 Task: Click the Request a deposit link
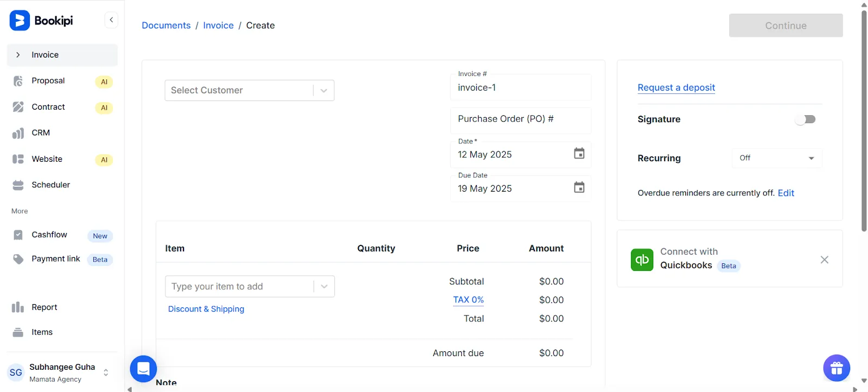(676, 87)
